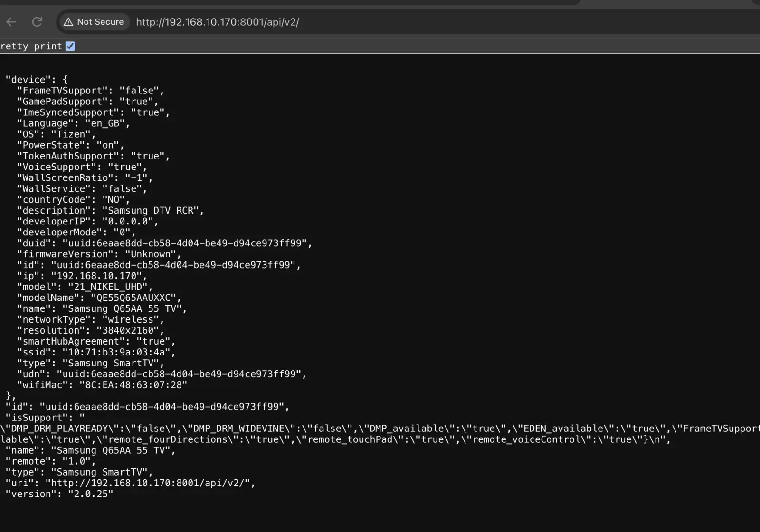760x532 pixels.
Task: Click the "FrameTVSupport": "false" line
Action: (x=91, y=91)
